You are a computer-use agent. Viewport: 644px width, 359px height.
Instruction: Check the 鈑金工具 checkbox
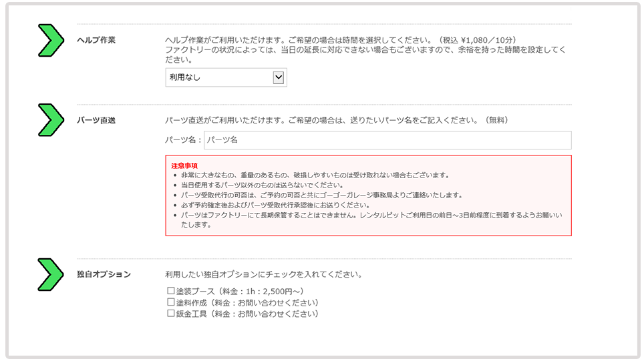pyautogui.click(x=170, y=313)
